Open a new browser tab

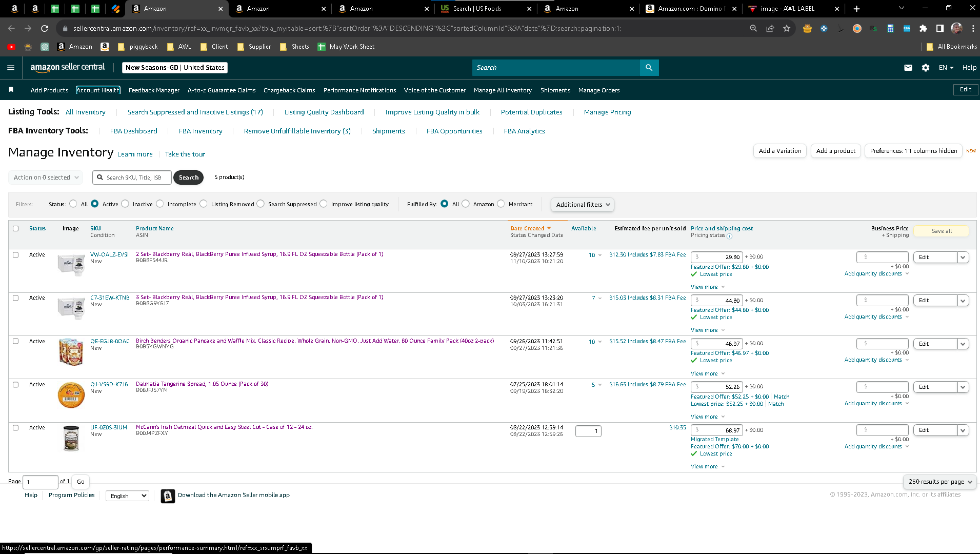coord(856,9)
